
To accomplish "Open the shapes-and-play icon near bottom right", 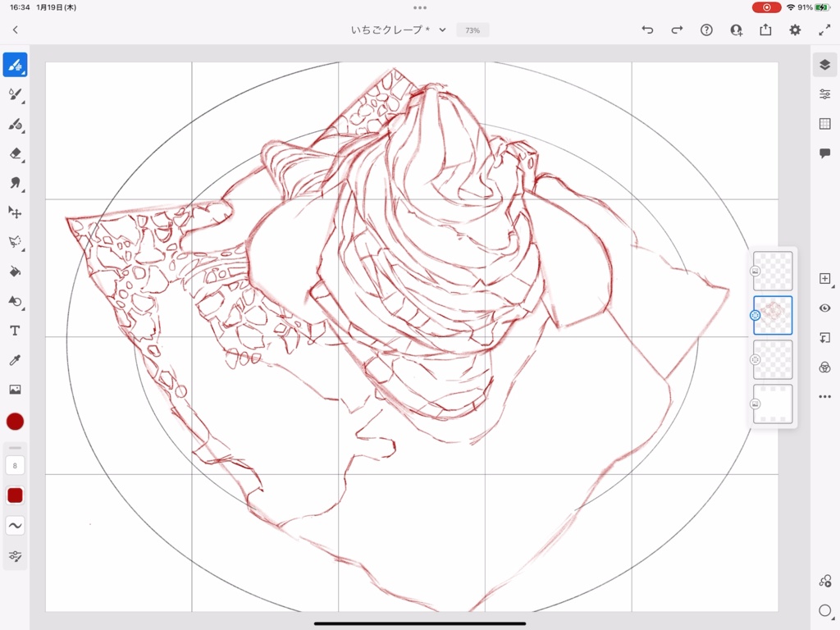I will tap(825, 581).
